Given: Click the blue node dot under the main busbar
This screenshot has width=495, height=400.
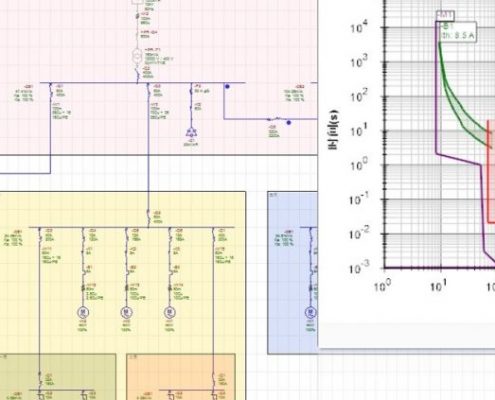Looking at the screenshot, I should click(227, 86).
